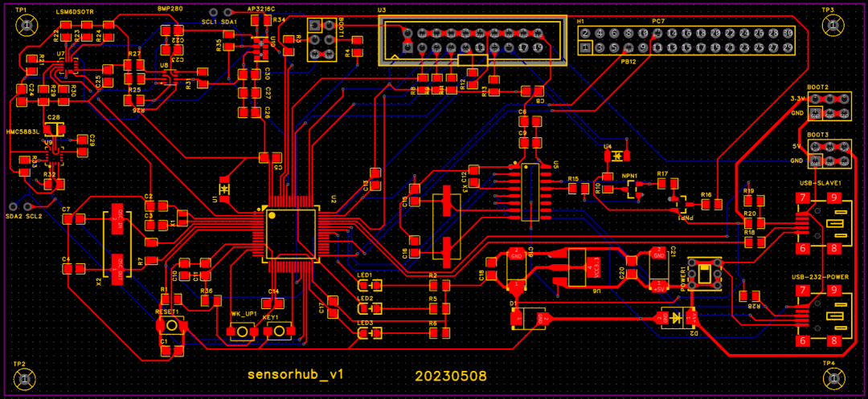Click the R17 resistor label
This screenshot has height=399, width=868.
click(662, 173)
